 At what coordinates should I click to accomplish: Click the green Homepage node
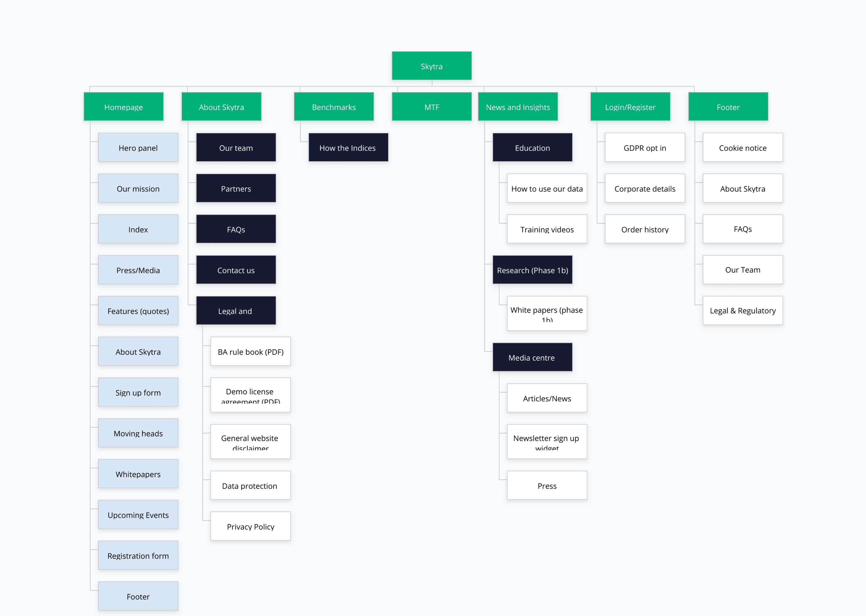(x=124, y=106)
